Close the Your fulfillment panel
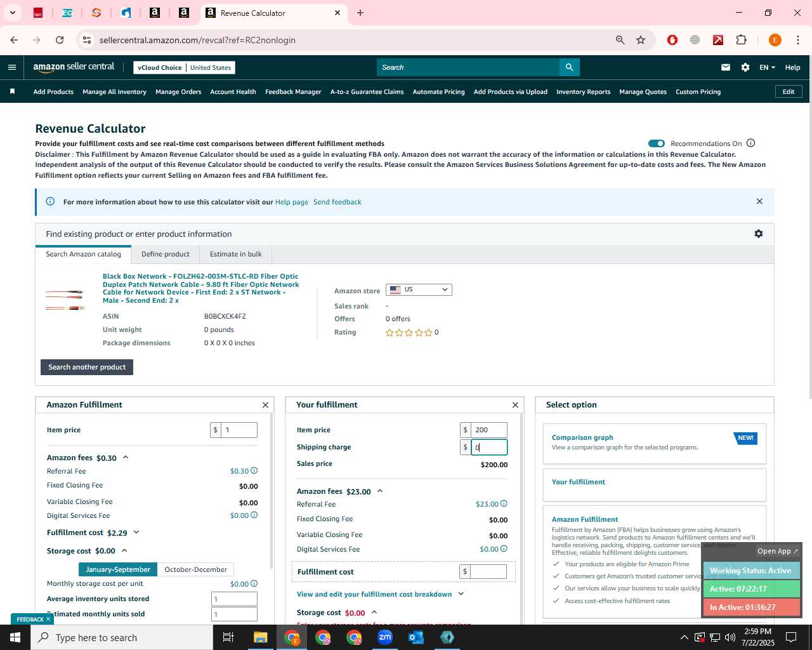The image size is (812, 650). click(515, 405)
